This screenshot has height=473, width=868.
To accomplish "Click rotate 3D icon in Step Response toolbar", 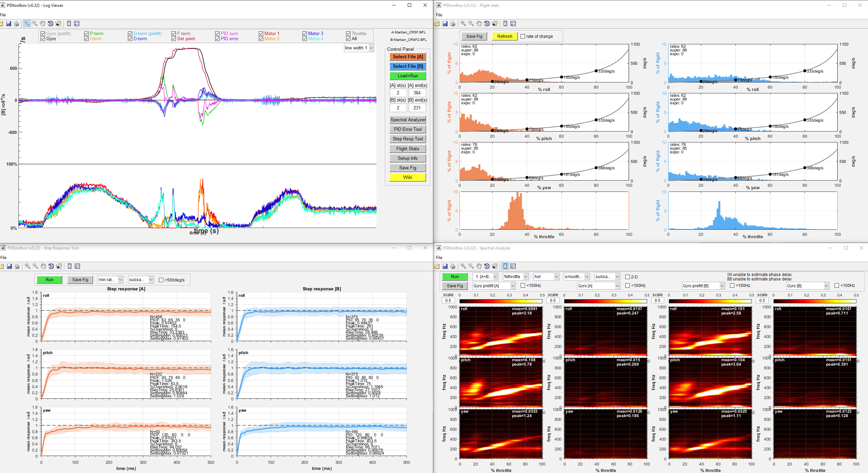I will [x=51, y=266].
